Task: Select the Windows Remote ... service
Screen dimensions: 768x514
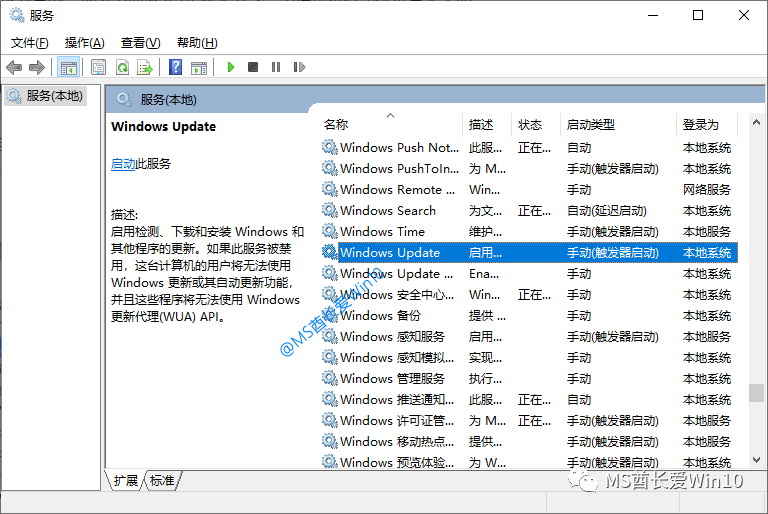Action: click(529, 189)
